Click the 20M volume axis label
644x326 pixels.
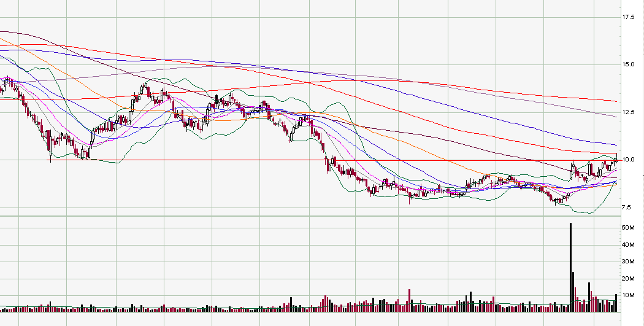tap(629, 279)
